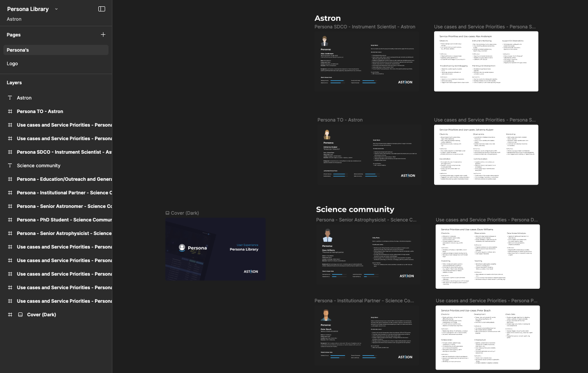Open the Cover (Dark) thumbnail on canvas
588x373 pixels.
tap(215, 249)
